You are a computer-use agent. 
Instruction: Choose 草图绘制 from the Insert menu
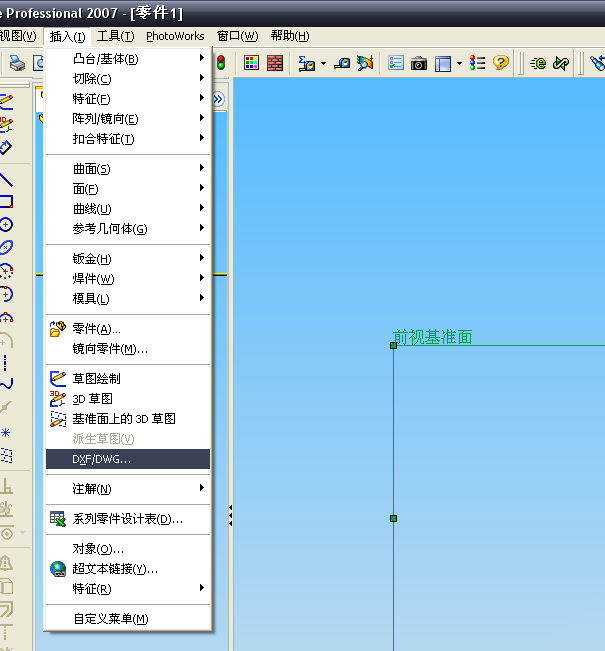(127, 378)
